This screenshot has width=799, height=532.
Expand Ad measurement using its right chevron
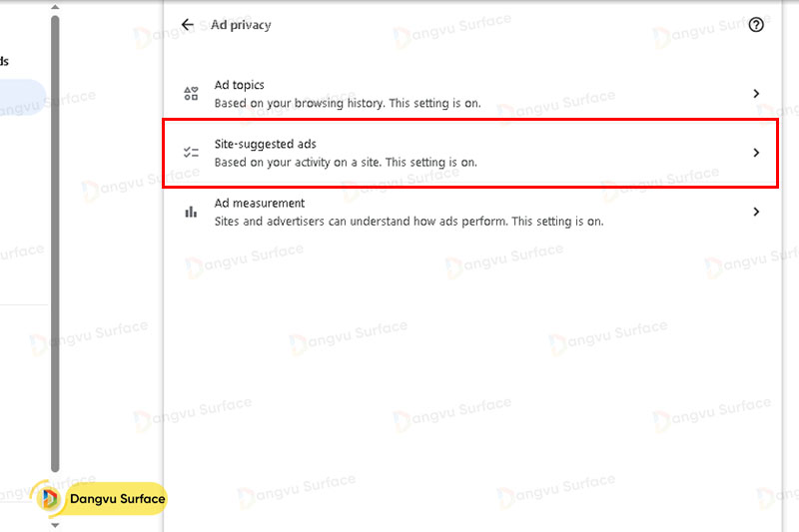(x=756, y=212)
